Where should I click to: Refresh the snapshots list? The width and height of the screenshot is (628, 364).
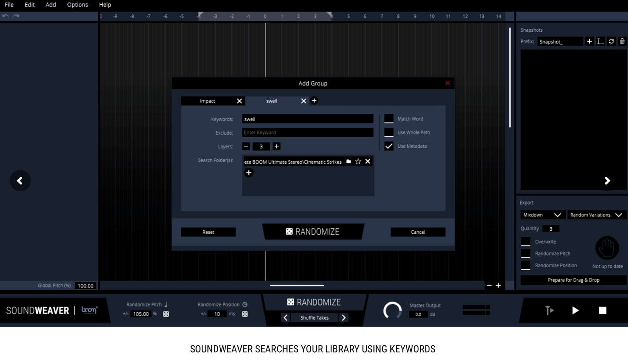click(611, 41)
